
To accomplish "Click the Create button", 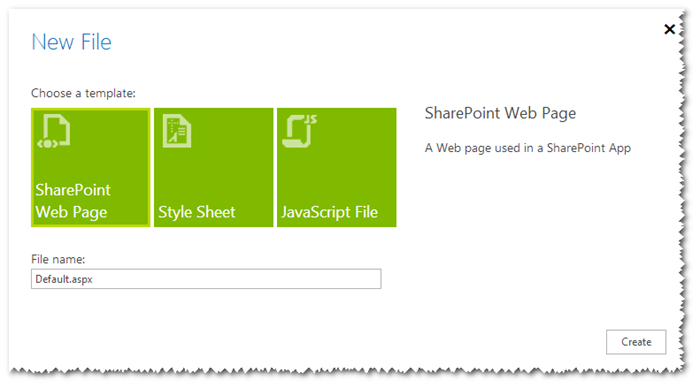I will 636,342.
